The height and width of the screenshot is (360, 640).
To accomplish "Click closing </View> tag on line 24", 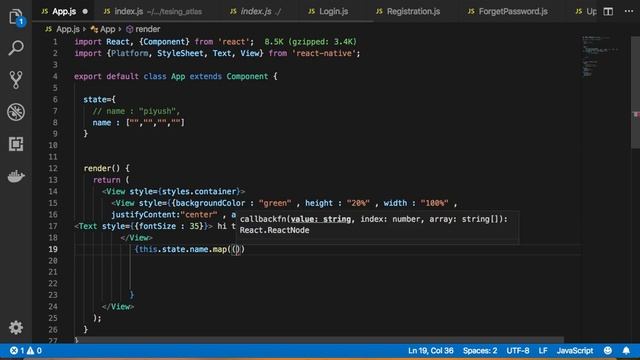I will [x=118, y=307].
